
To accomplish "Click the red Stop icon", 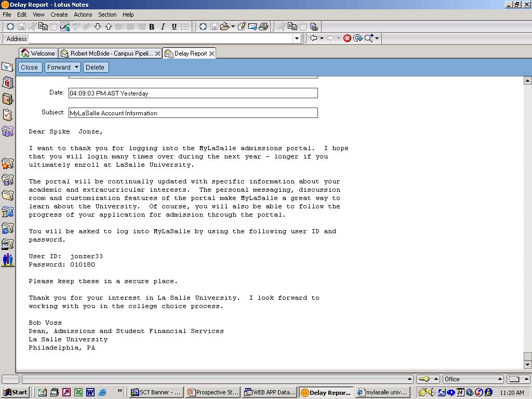I will (347, 38).
